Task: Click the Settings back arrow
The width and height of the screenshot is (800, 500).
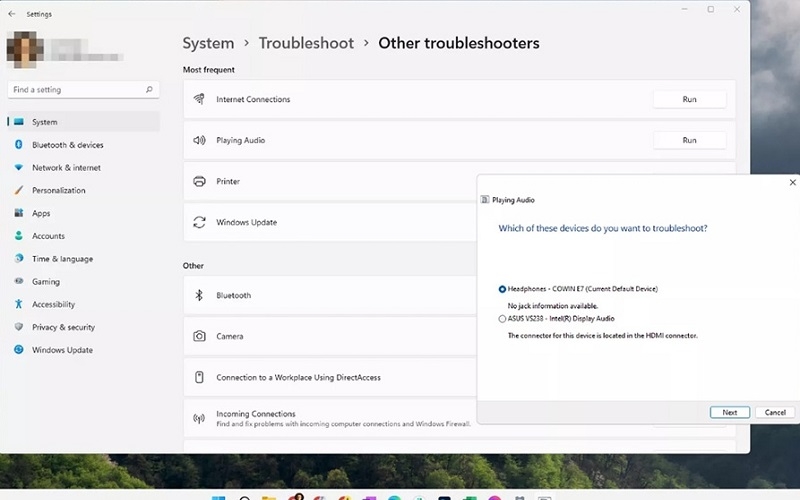Action: (11, 14)
